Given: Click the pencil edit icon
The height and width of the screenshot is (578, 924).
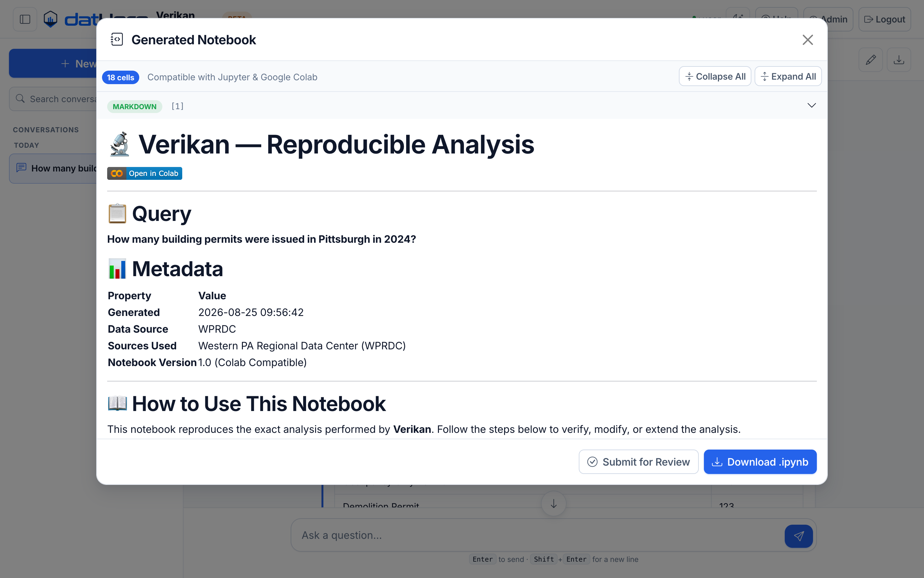Looking at the screenshot, I should coord(870,60).
